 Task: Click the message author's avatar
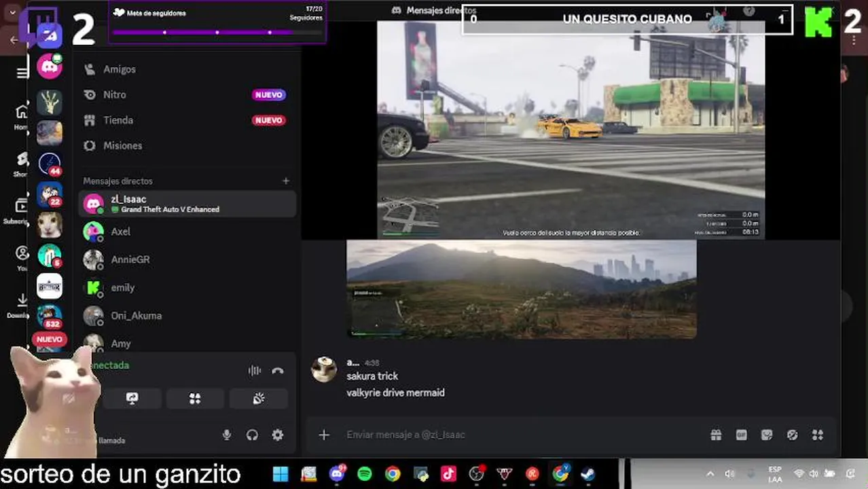[324, 369]
